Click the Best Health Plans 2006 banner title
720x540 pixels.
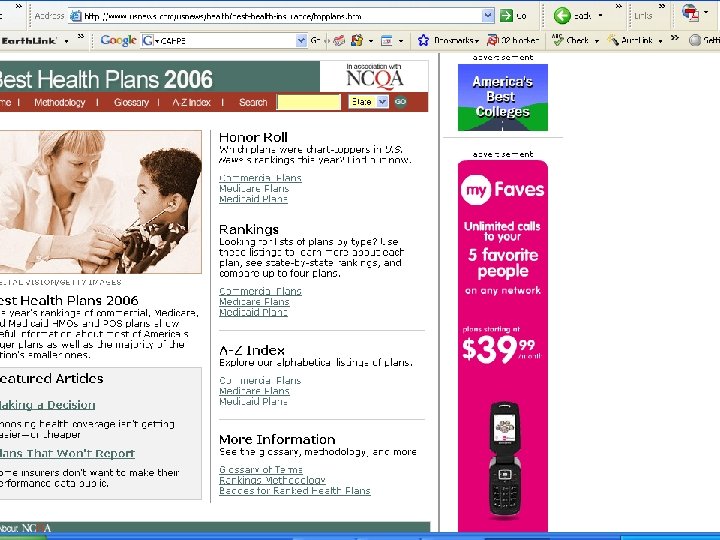[x=106, y=79]
